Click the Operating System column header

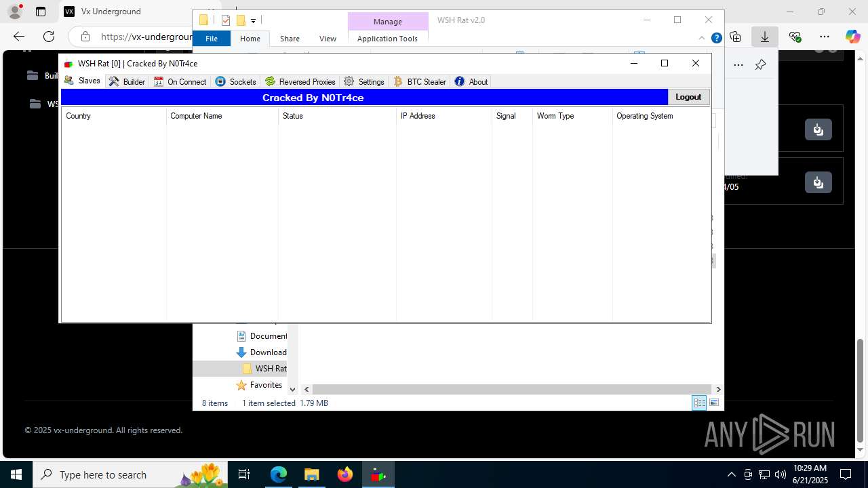[x=661, y=116]
